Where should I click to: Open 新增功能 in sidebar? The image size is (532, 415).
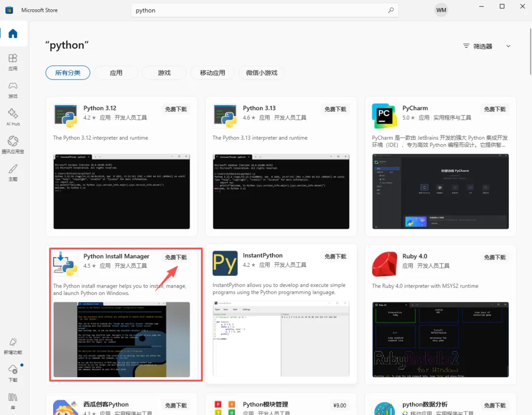tap(13, 346)
